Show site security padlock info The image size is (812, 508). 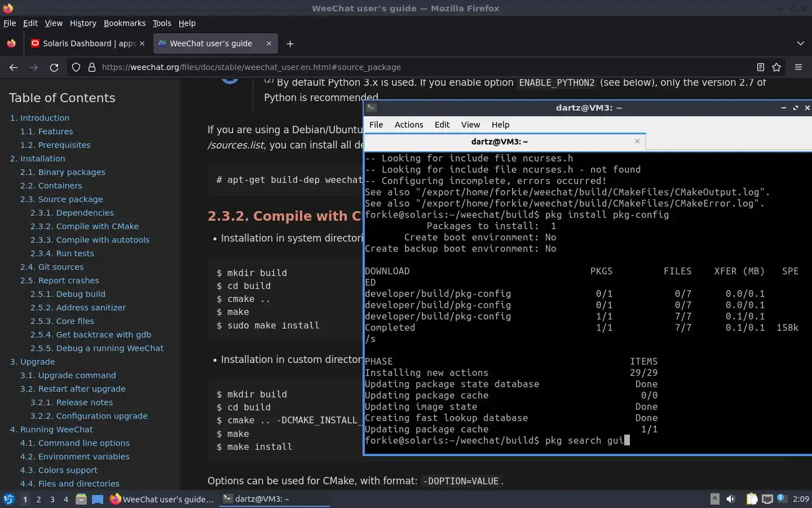click(x=92, y=67)
